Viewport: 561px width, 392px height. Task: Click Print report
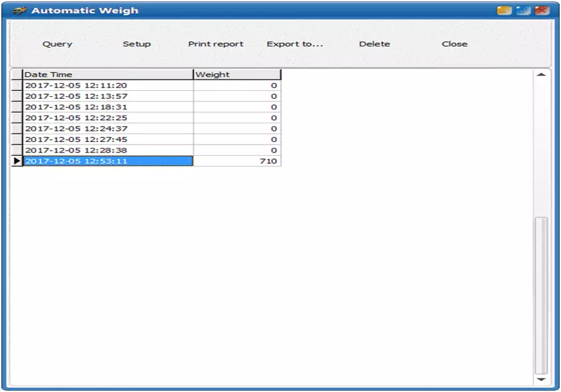(x=216, y=44)
